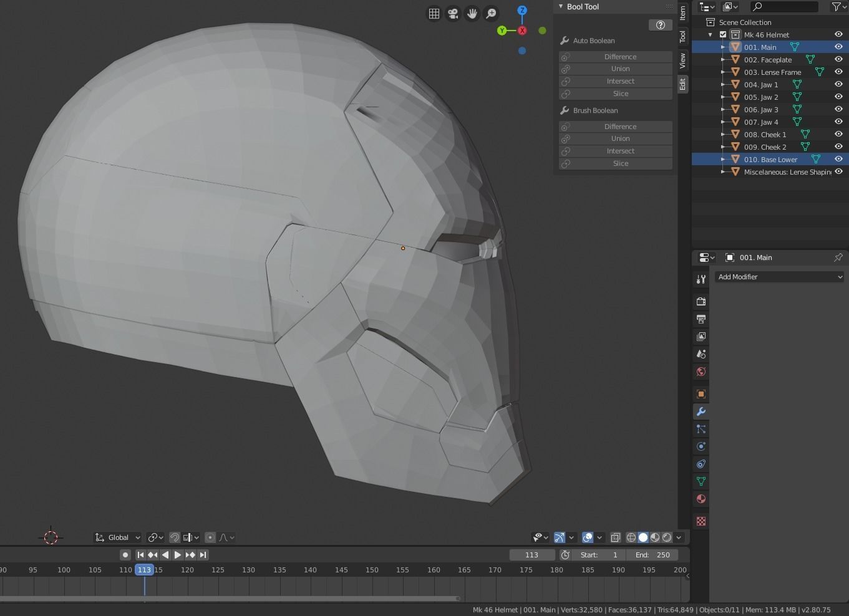Open the Physics properties tab icon
This screenshot has height=616, width=849.
point(701,446)
